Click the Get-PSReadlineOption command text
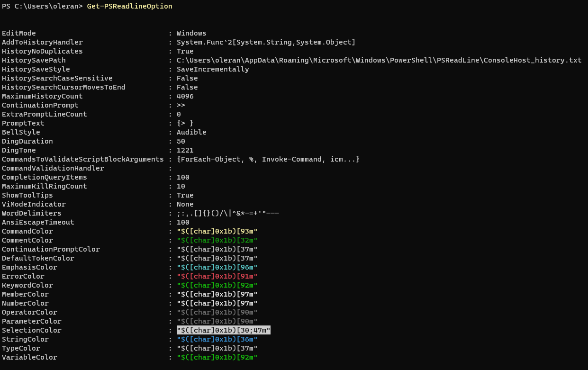Image resolution: width=588 pixels, height=370 pixels. click(x=129, y=6)
